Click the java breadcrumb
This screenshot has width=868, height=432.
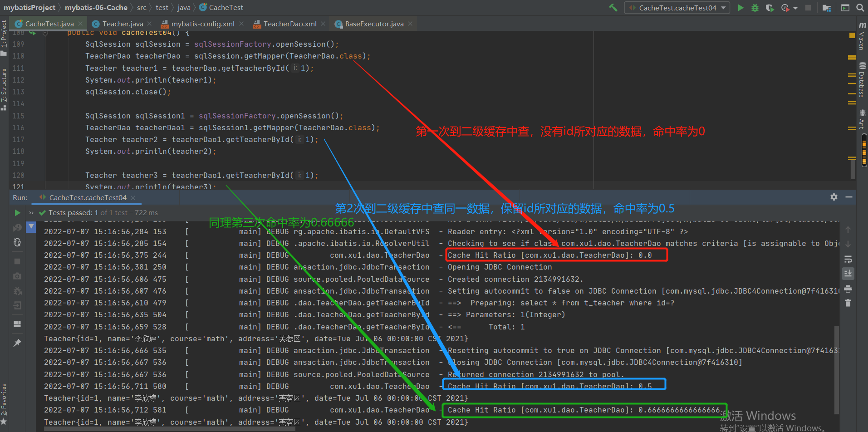pos(184,7)
